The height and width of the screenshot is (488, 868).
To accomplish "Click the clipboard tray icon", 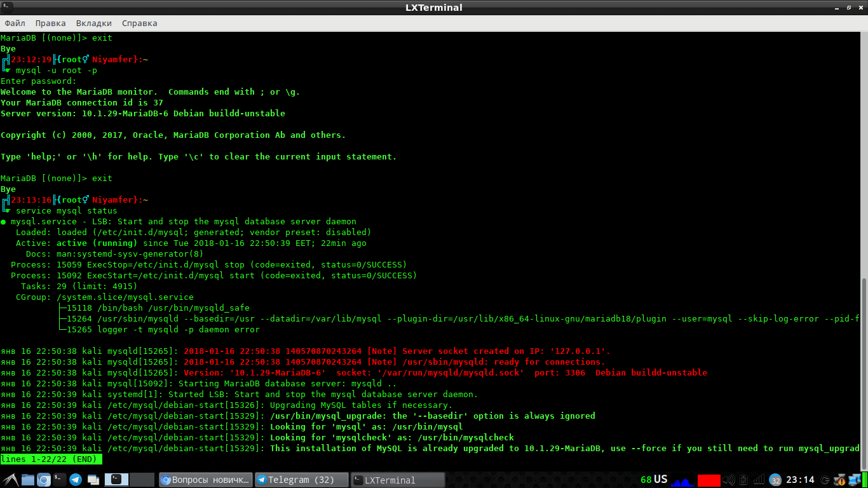I will point(743,480).
